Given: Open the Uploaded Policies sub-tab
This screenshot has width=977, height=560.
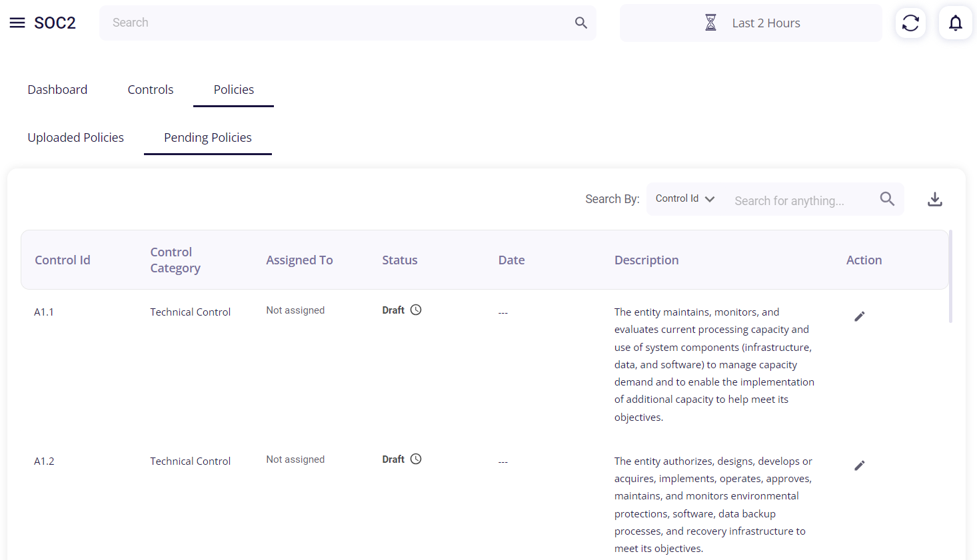Looking at the screenshot, I should click(76, 137).
